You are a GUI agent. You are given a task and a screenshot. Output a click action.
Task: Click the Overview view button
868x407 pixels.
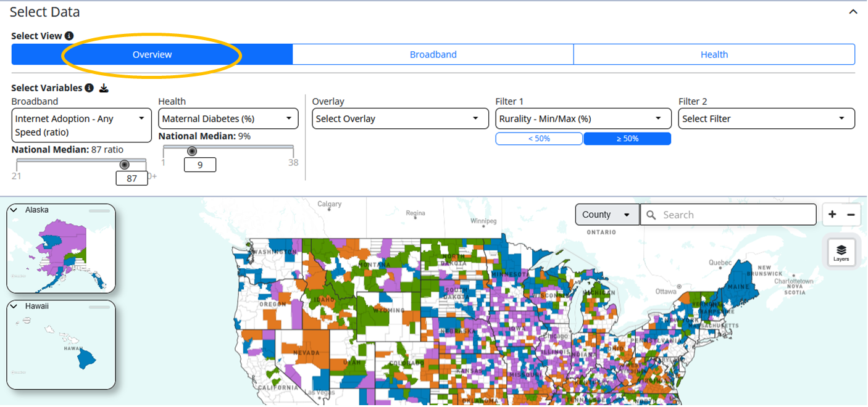click(152, 54)
